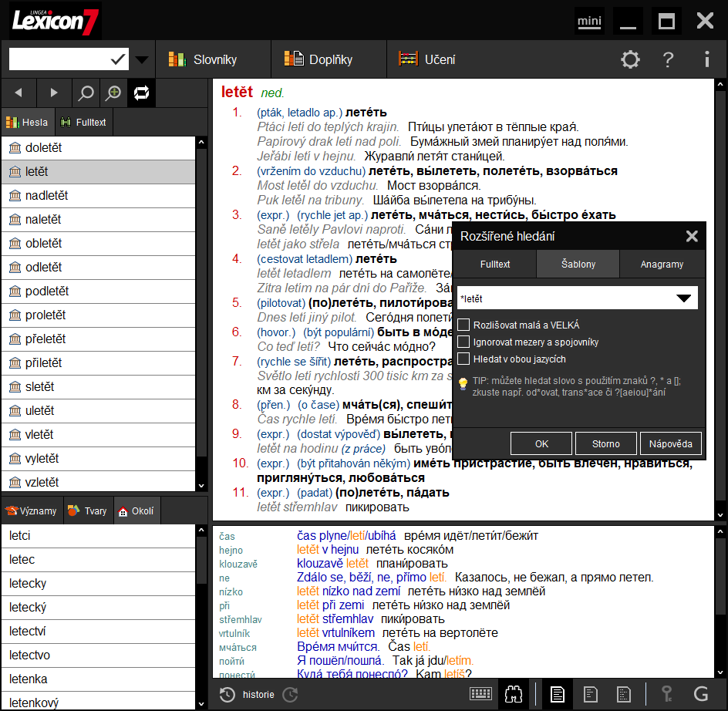Open the advanced search magnifier with plus
The image size is (728, 711).
tap(113, 93)
